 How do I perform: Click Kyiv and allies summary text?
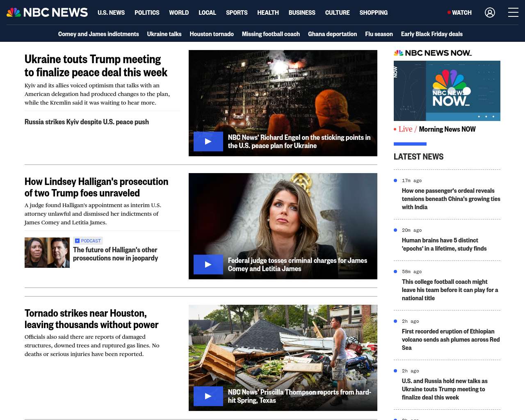point(97,94)
